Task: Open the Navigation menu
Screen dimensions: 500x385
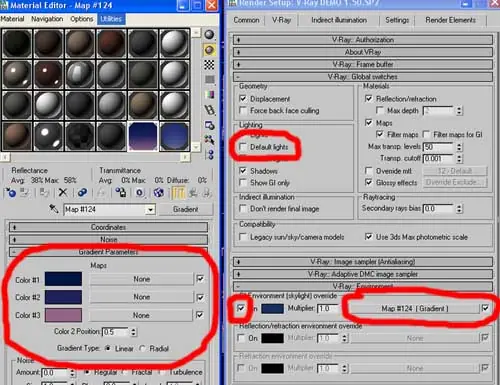Action: pyautogui.click(x=47, y=19)
